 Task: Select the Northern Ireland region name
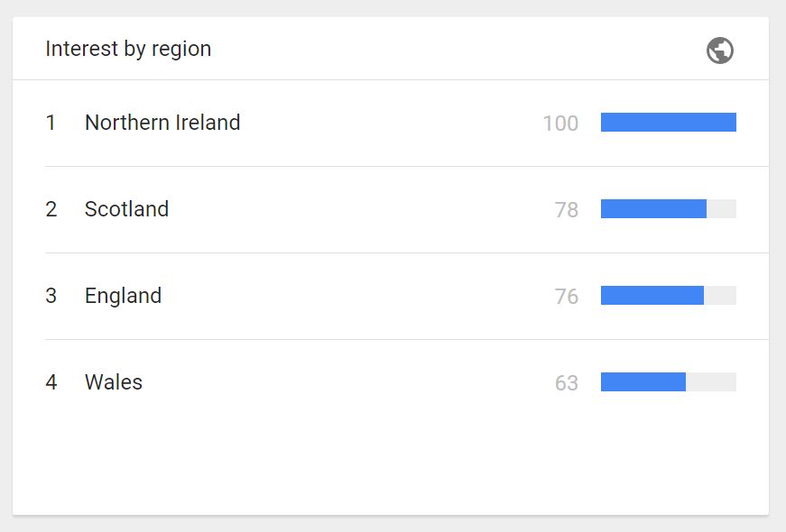(x=162, y=123)
